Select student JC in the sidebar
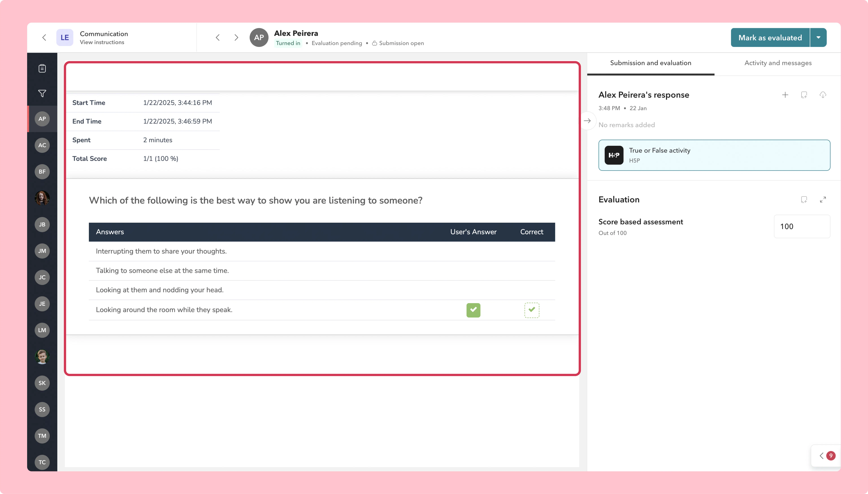The width and height of the screenshot is (868, 494). click(x=42, y=278)
